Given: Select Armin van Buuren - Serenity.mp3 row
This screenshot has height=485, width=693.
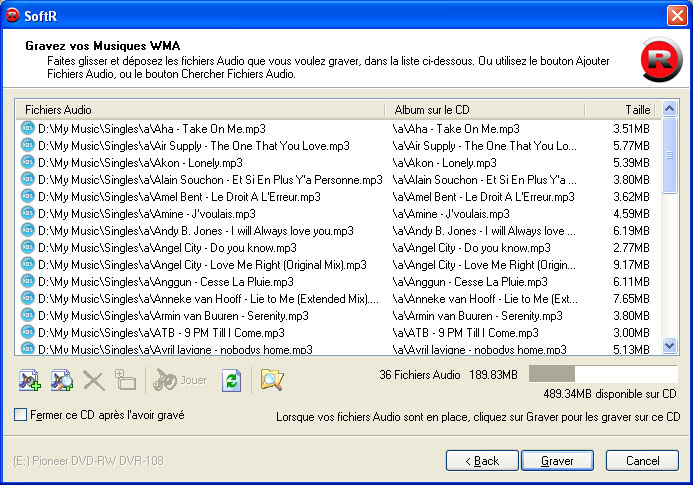Looking at the screenshot, I should pyautogui.click(x=339, y=316).
